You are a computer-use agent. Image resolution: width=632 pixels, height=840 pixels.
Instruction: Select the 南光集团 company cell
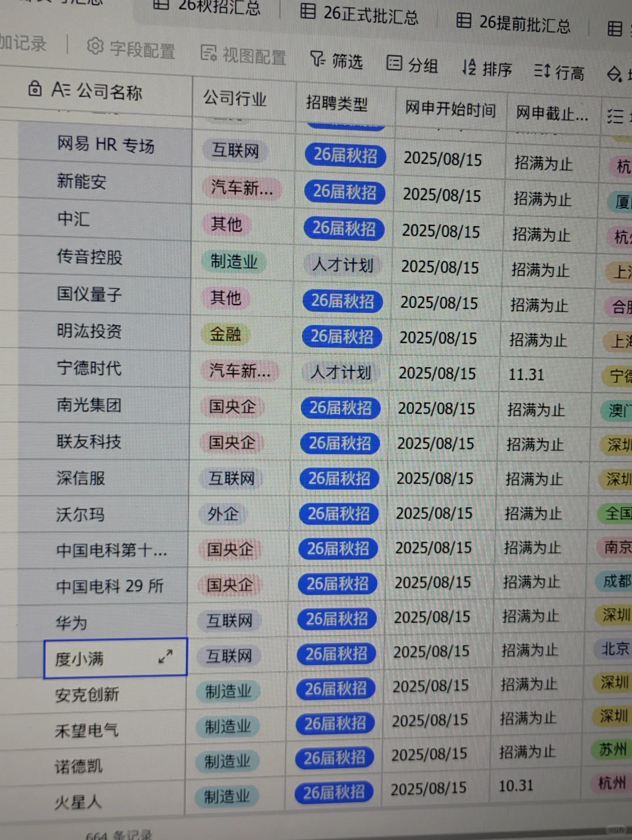point(104,404)
